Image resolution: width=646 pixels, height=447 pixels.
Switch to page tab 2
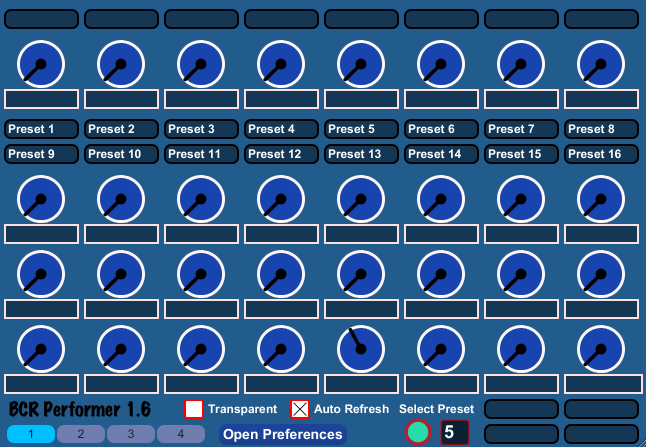coord(81,434)
